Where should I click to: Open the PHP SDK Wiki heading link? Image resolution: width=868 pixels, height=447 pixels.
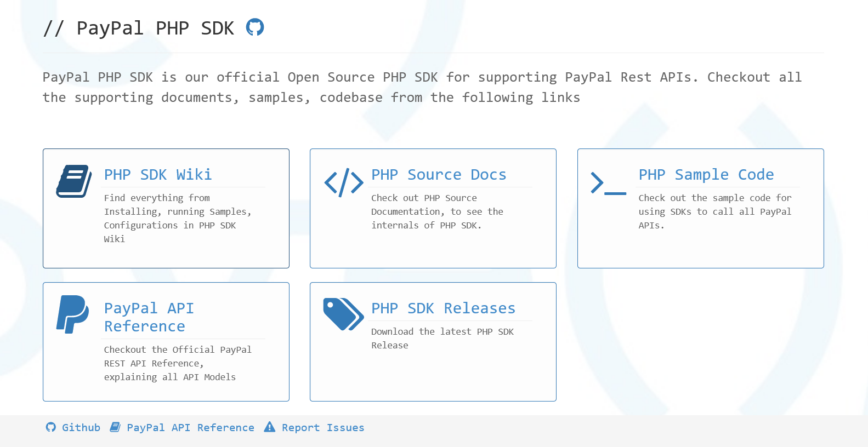158,175
